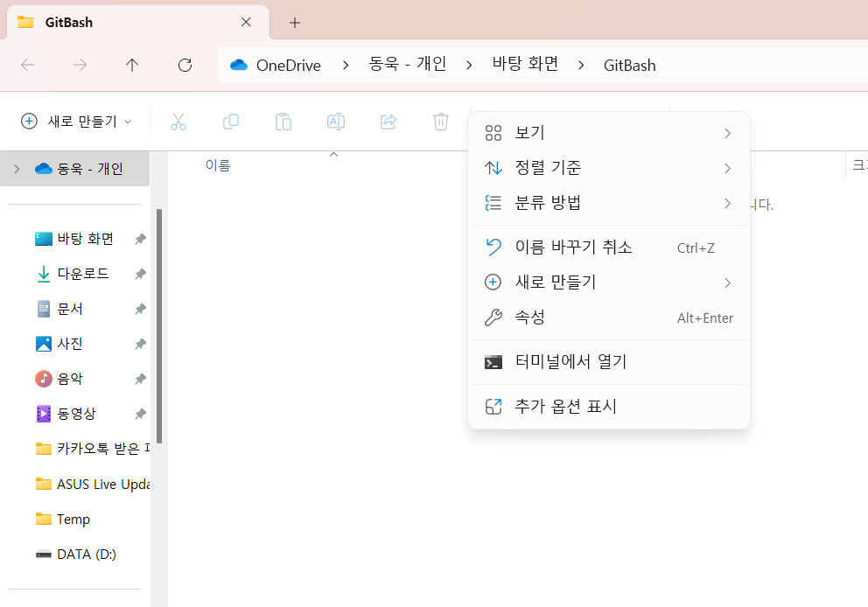Click the Share icon in toolbar
868x607 pixels.
388,122
